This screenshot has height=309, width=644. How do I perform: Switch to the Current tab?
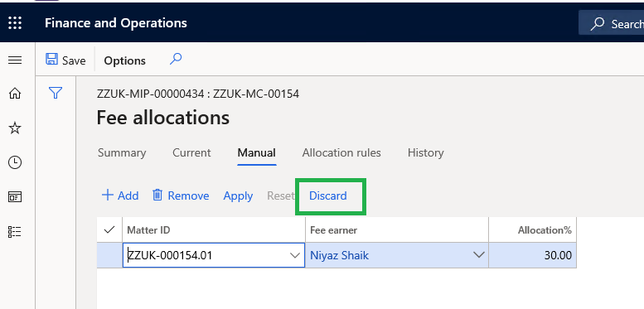(x=191, y=152)
